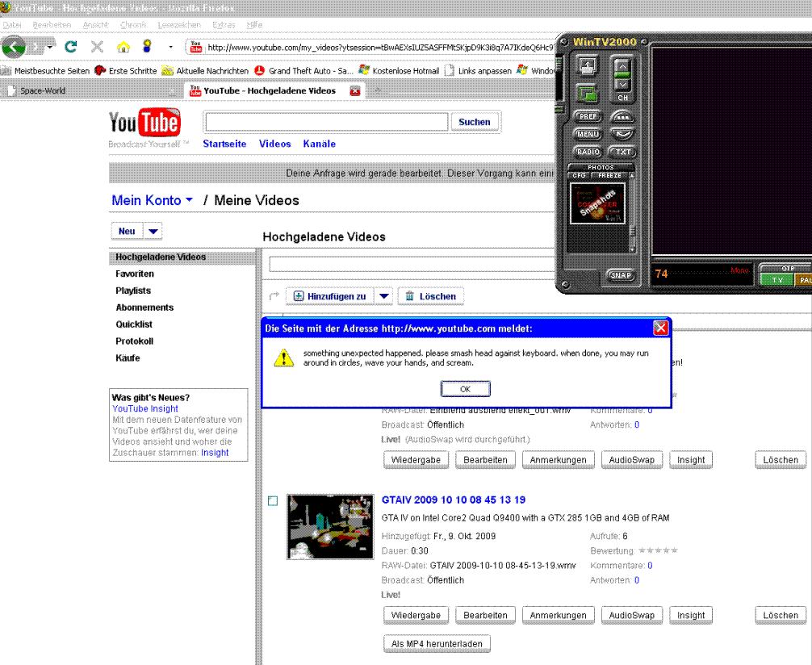The height and width of the screenshot is (665, 812).
Task: Channel up arrow in WinTV2000
Action: 622,66
